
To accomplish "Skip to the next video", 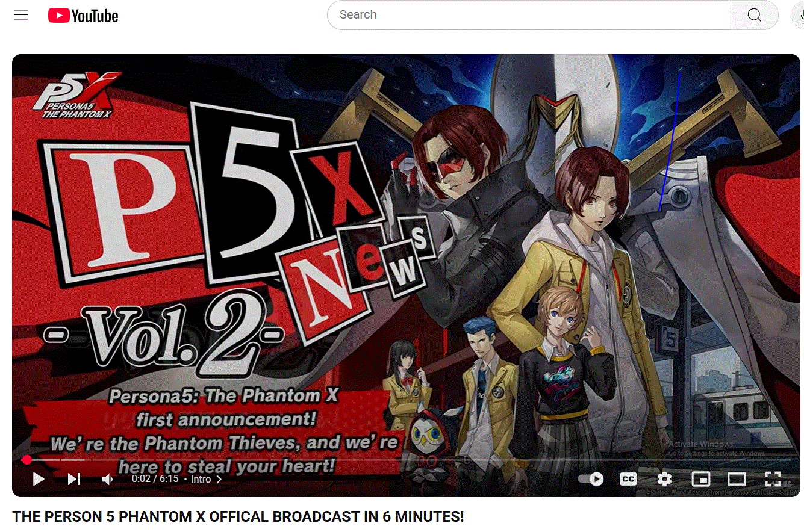I will coord(74,479).
